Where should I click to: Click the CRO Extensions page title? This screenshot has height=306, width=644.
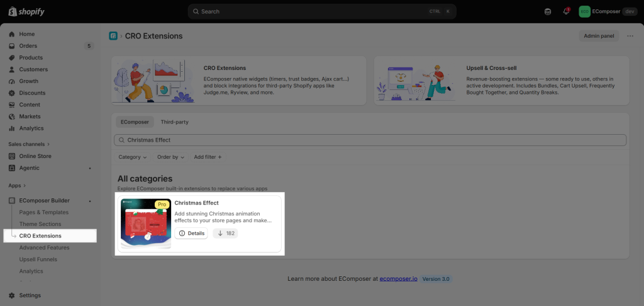(153, 36)
